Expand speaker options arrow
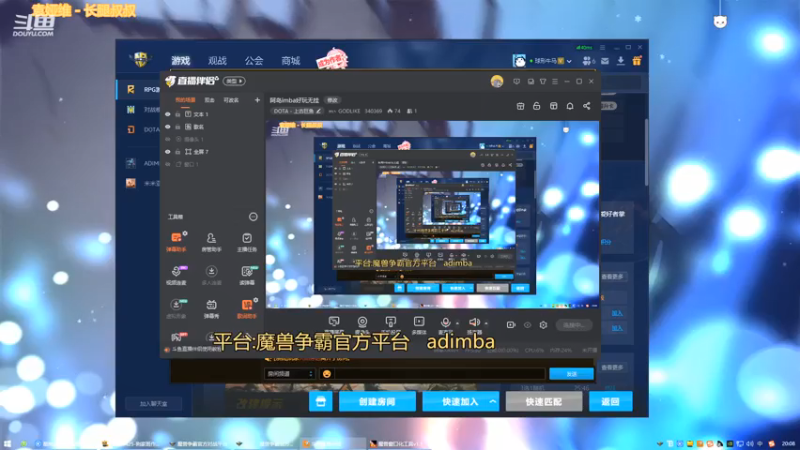800x450 pixels. pos(486,323)
